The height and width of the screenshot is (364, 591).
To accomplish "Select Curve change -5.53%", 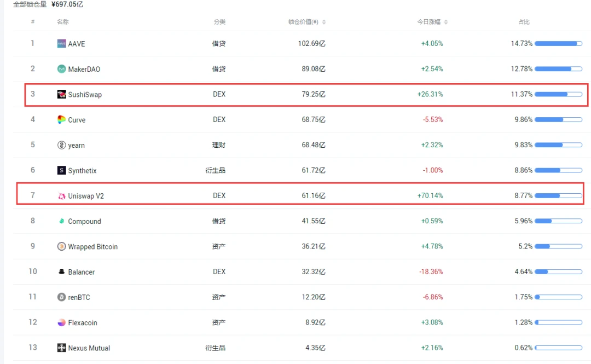I will [x=433, y=119].
